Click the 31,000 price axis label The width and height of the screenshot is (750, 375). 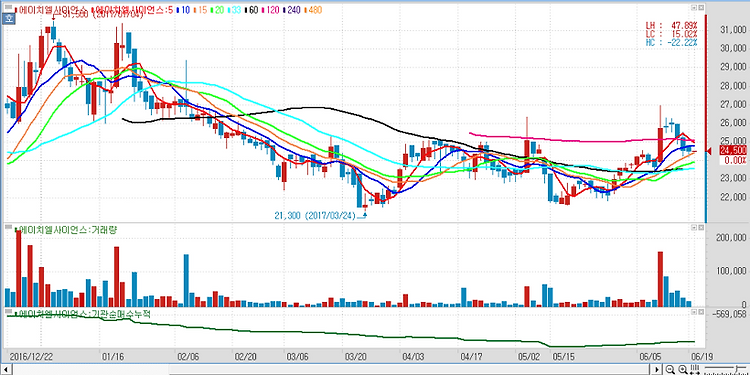[x=732, y=30]
